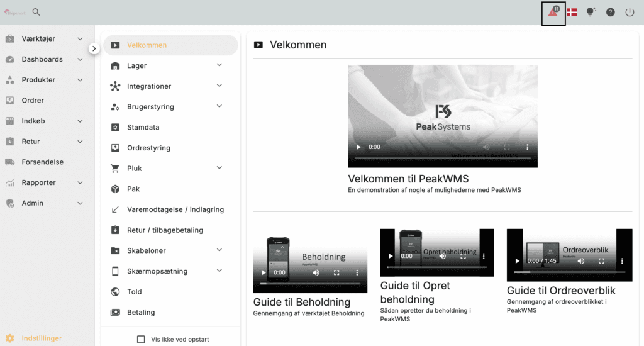
Task: Open Ordrer in the left sidebar
Action: point(33,101)
